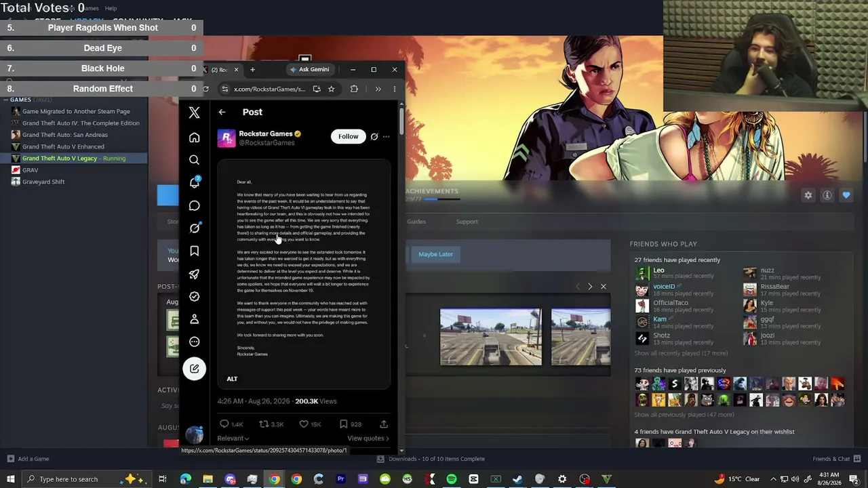Open X home from the sidebar
Image resolution: width=868 pixels, height=488 pixels.
[194, 138]
